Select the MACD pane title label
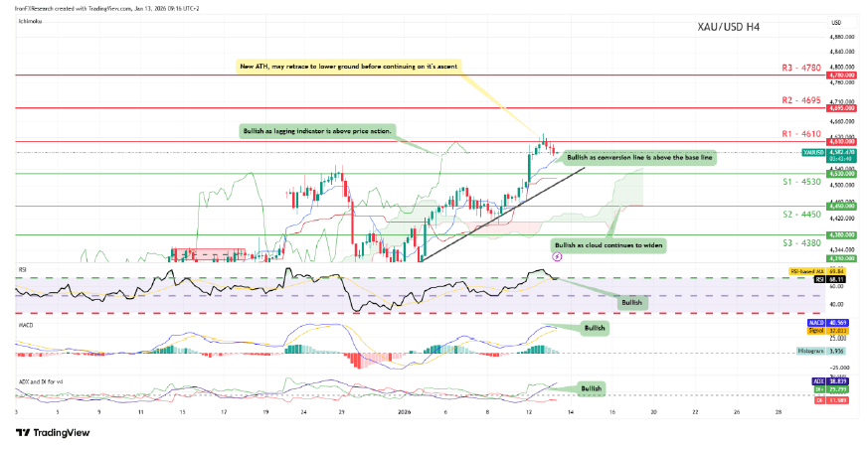Image resolution: width=868 pixels, height=449 pixels. coord(26,325)
